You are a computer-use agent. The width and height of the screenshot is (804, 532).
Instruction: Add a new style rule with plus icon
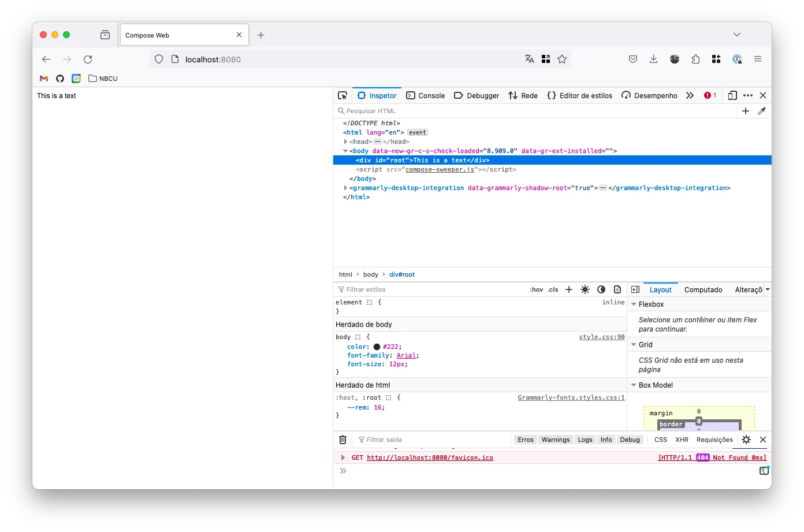point(569,289)
